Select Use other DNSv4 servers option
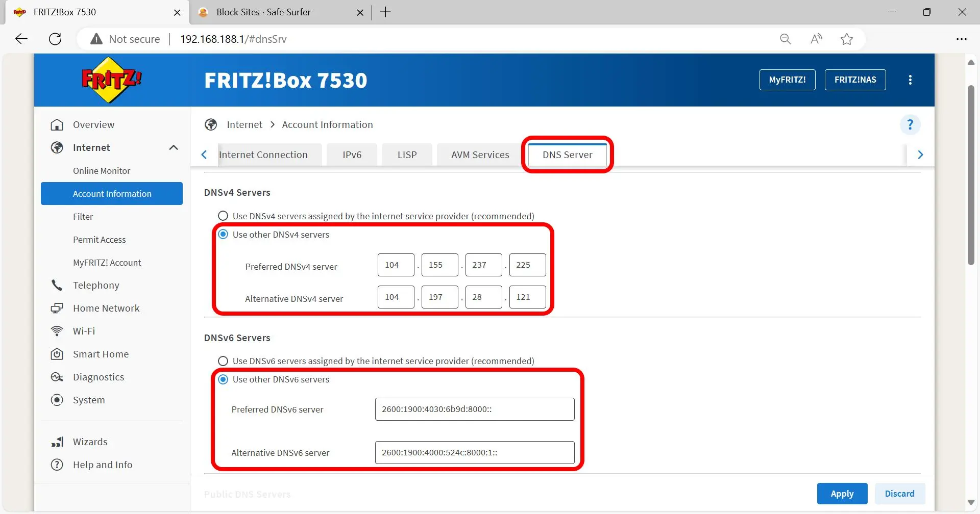 223,235
